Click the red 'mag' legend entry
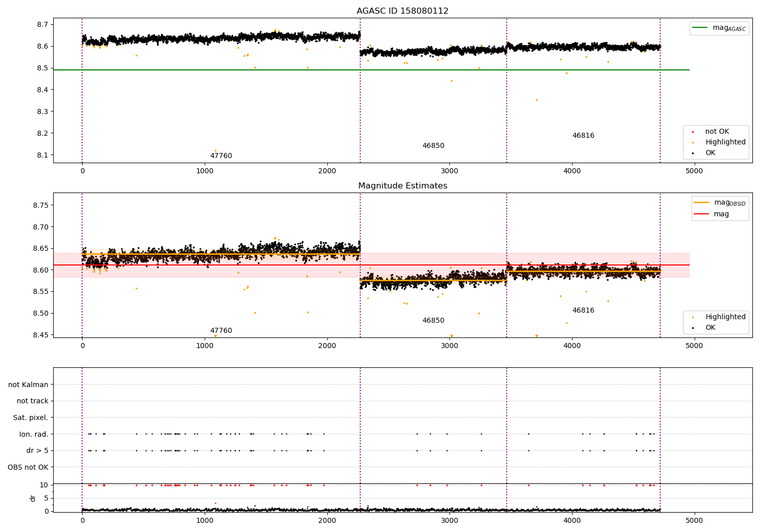760x532 pixels. point(711,214)
